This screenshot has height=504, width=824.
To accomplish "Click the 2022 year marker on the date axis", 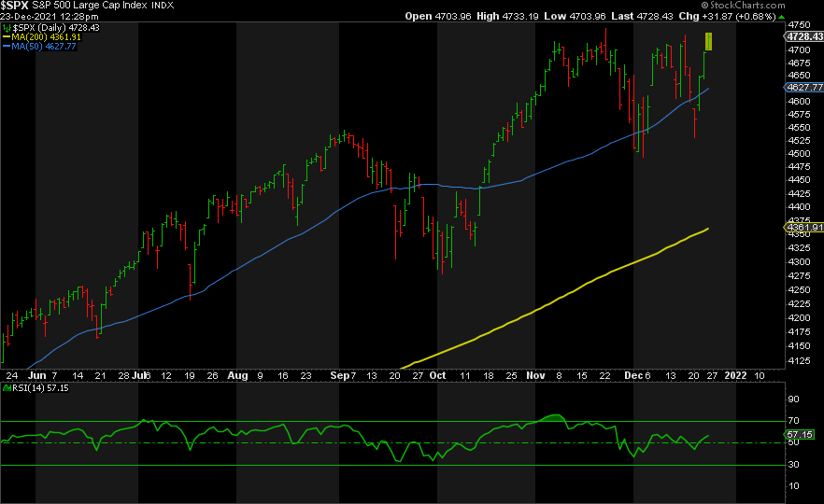I will [736, 376].
